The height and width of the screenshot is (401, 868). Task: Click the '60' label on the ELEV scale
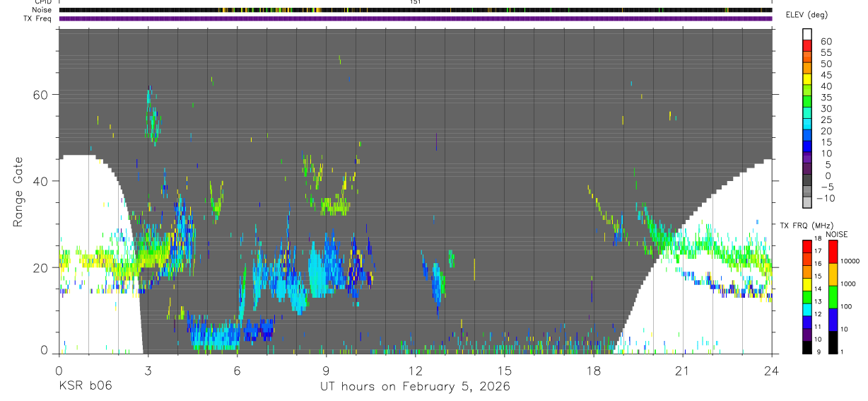coord(826,42)
